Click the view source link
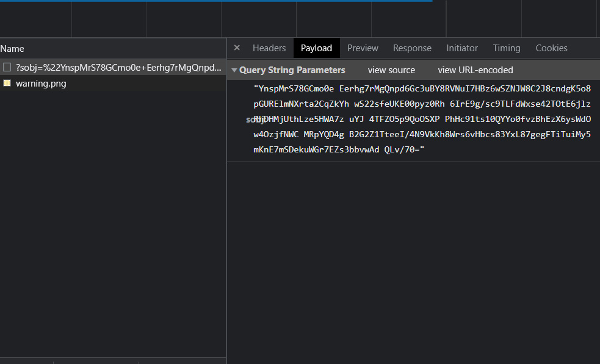Viewport: 600px width, 364px height. click(391, 70)
